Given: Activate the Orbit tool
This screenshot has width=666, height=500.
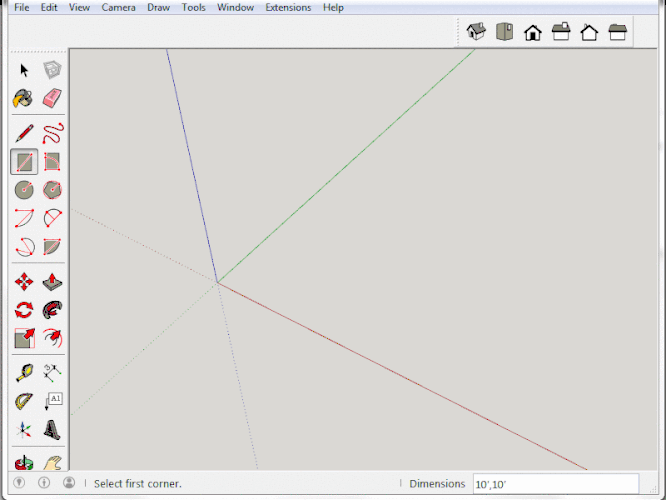Looking at the screenshot, I should click(24, 463).
